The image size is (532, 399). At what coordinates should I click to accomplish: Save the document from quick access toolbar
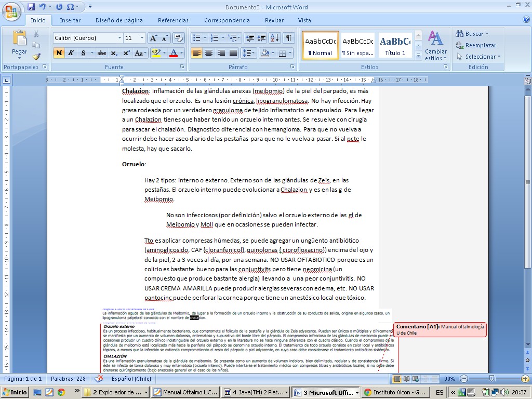31,7
